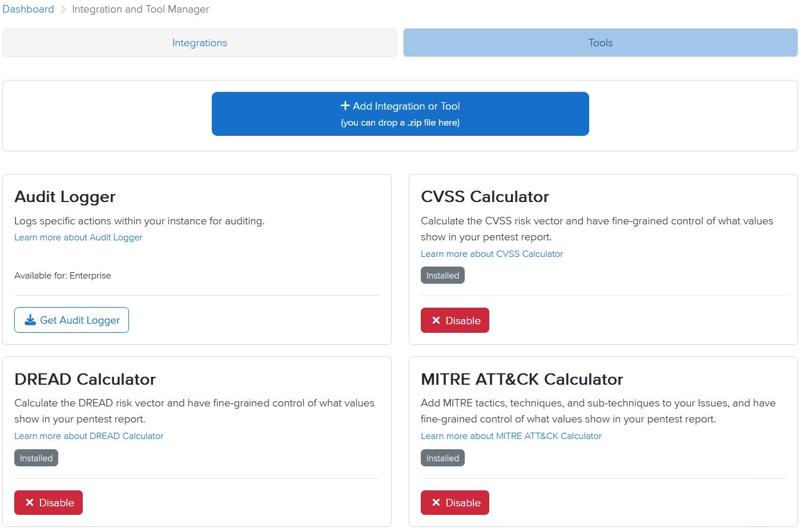This screenshot has width=801, height=532.
Task: Open Learn more about DREAD Calculator link
Action: pyautogui.click(x=88, y=436)
